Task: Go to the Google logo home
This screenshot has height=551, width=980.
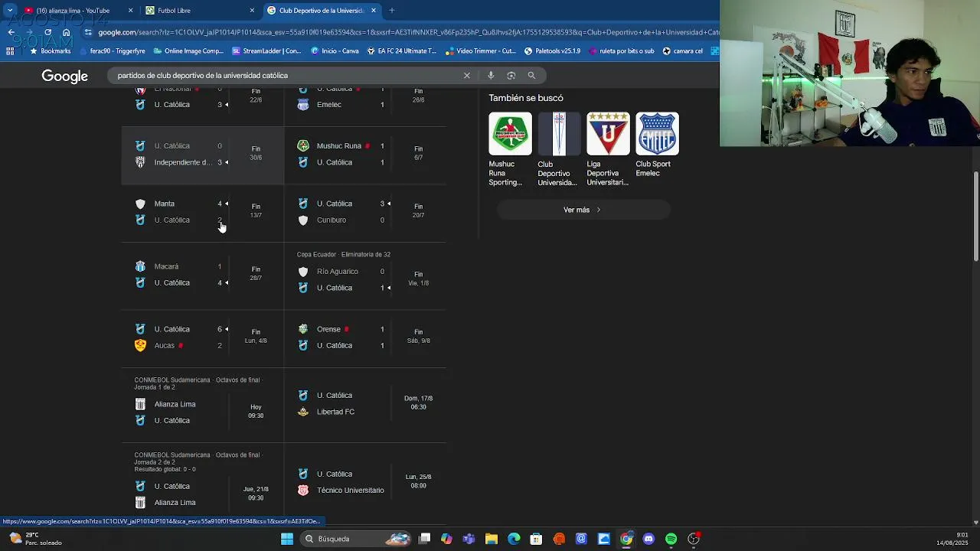Action: click(64, 77)
